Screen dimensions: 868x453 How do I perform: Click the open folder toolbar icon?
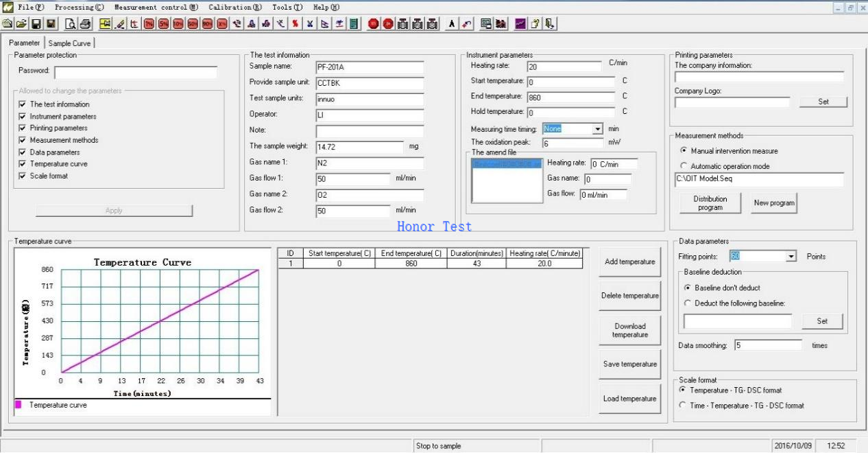coord(21,24)
